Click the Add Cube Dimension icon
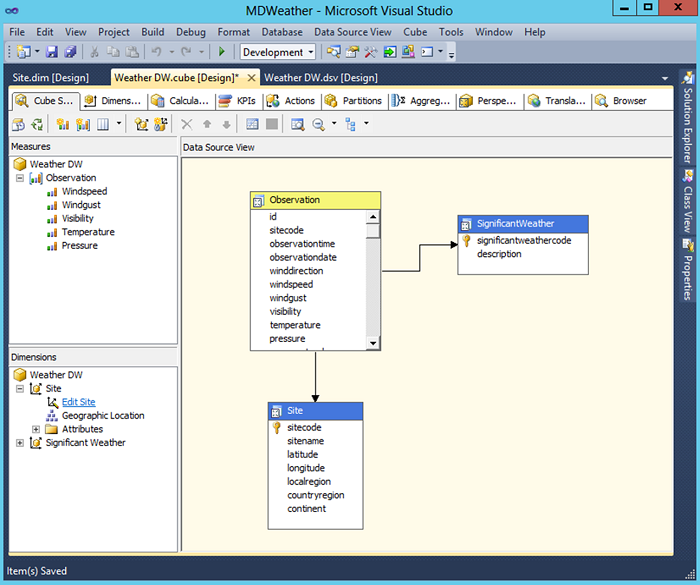This screenshot has width=700, height=585. [x=141, y=124]
